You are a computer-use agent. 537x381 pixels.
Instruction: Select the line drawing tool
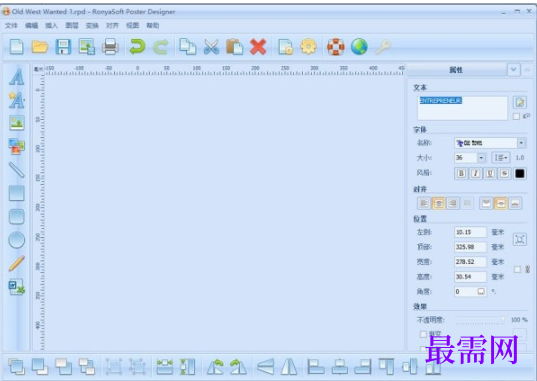[x=16, y=170]
